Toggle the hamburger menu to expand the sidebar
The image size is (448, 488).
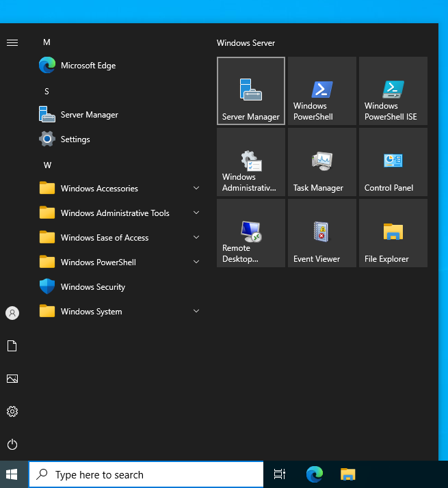click(x=12, y=42)
